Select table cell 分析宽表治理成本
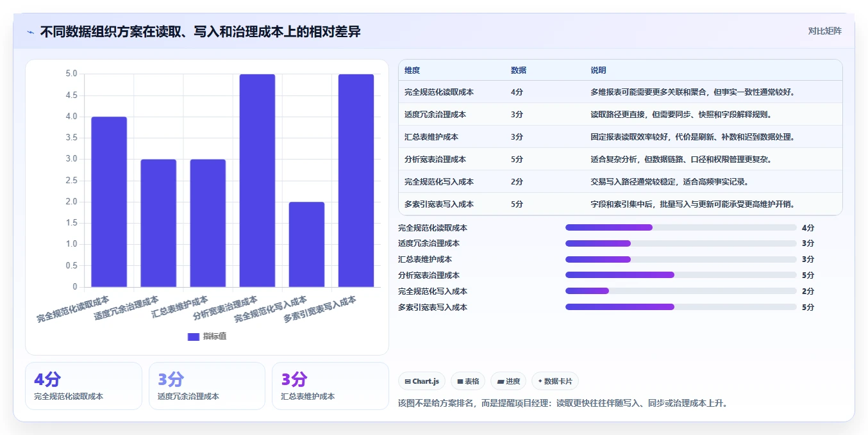Image resolution: width=868 pixels, height=435 pixels. [x=435, y=160]
